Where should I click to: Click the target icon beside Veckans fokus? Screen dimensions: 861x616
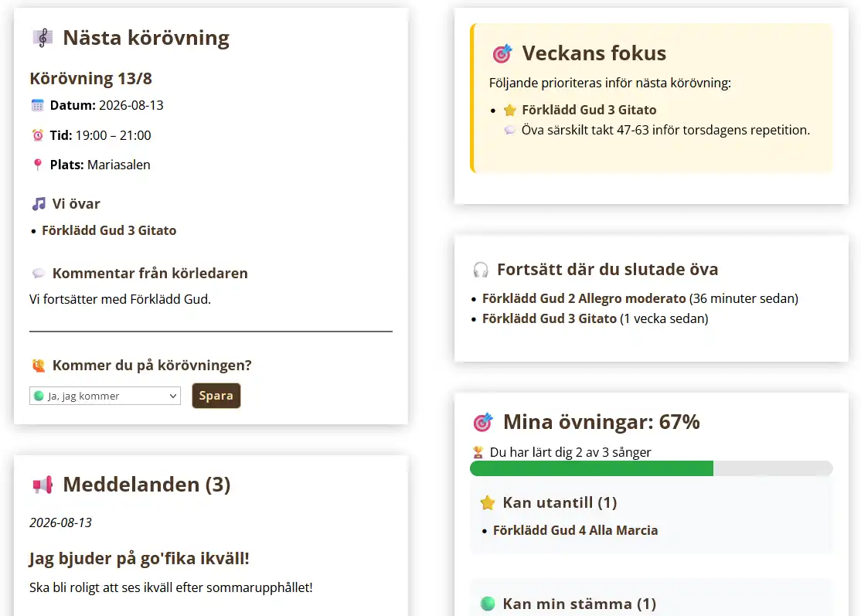pos(502,53)
